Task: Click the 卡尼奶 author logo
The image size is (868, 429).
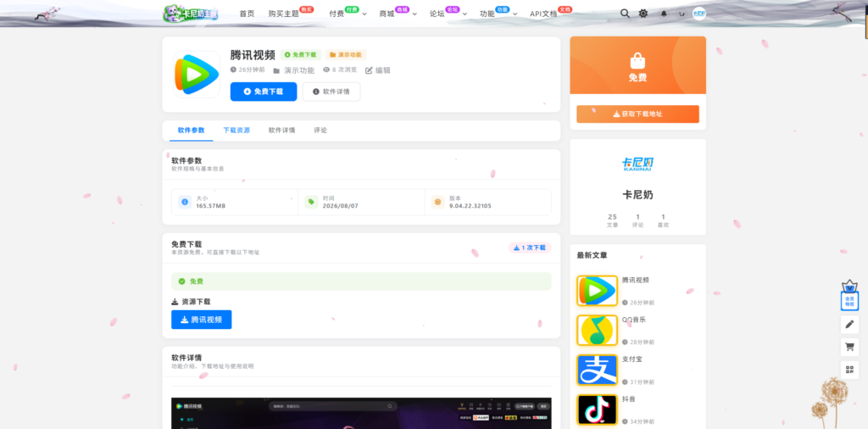Action: click(637, 164)
